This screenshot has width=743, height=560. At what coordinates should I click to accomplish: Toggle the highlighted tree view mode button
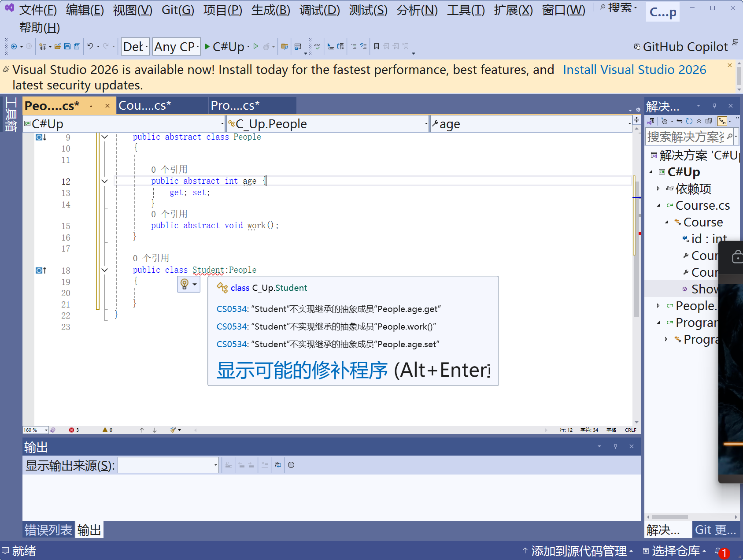pos(722,121)
